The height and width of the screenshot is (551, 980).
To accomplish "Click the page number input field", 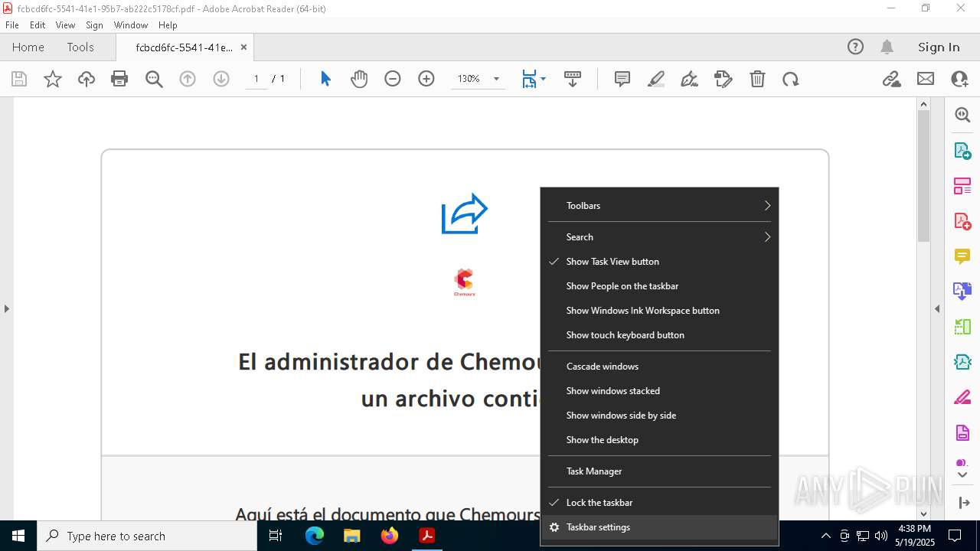I will tap(256, 79).
